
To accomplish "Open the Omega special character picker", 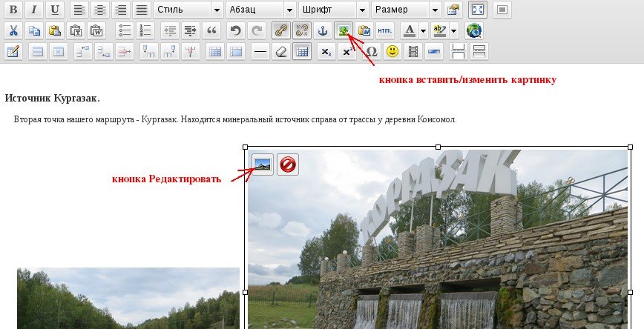I will pyautogui.click(x=372, y=52).
